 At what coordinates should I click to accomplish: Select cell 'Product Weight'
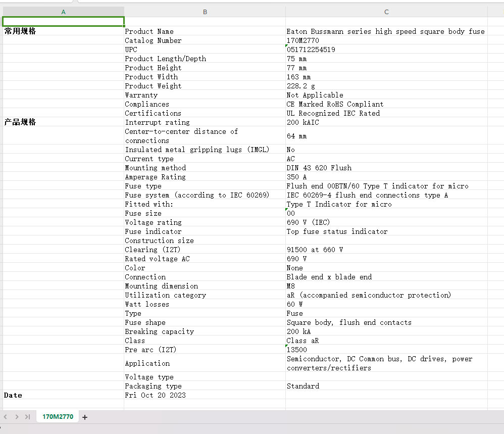click(x=205, y=85)
